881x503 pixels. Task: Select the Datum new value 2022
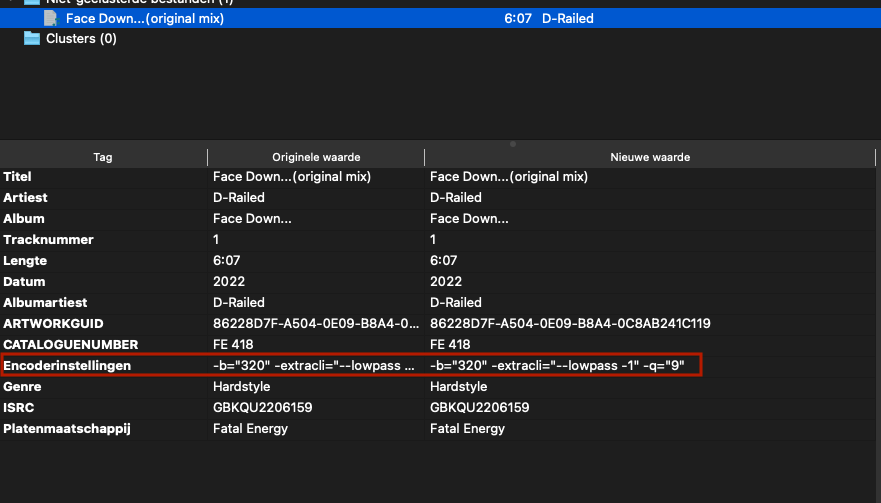tap(445, 282)
